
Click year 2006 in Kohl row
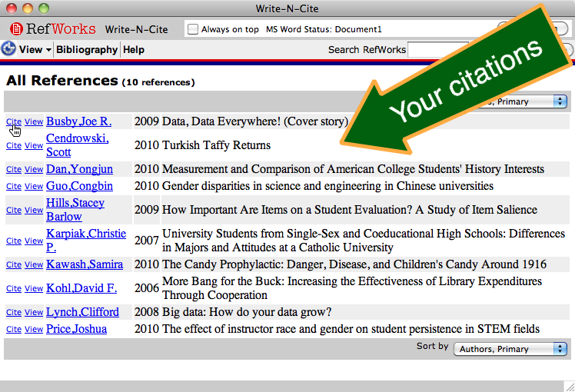[146, 288]
